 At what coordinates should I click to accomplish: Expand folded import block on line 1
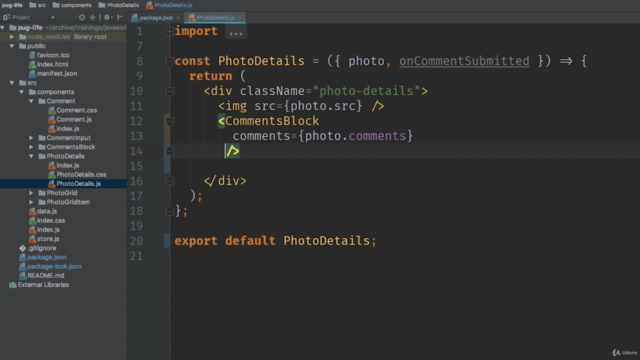pyautogui.click(x=170, y=31)
